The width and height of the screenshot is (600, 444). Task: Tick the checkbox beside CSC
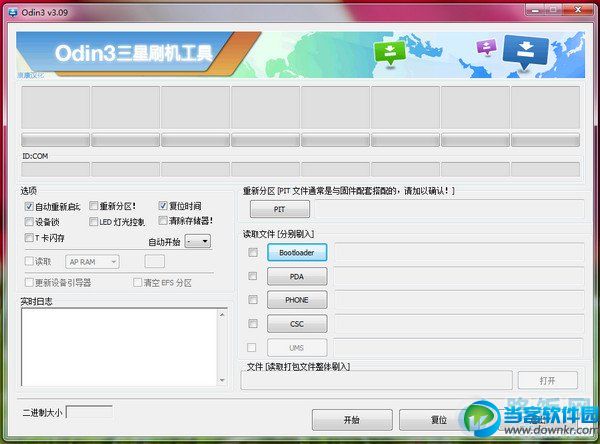[253, 324]
